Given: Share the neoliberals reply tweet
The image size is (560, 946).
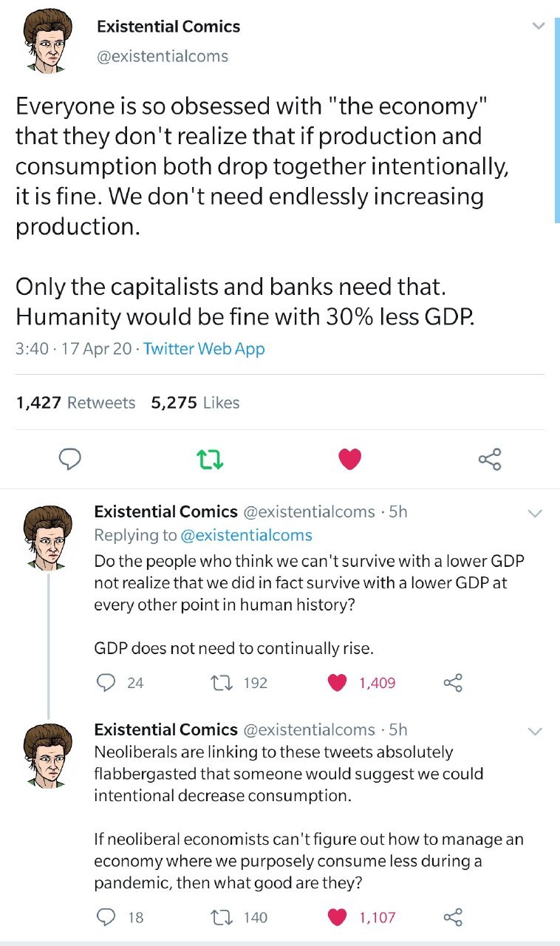Looking at the screenshot, I should point(454,917).
